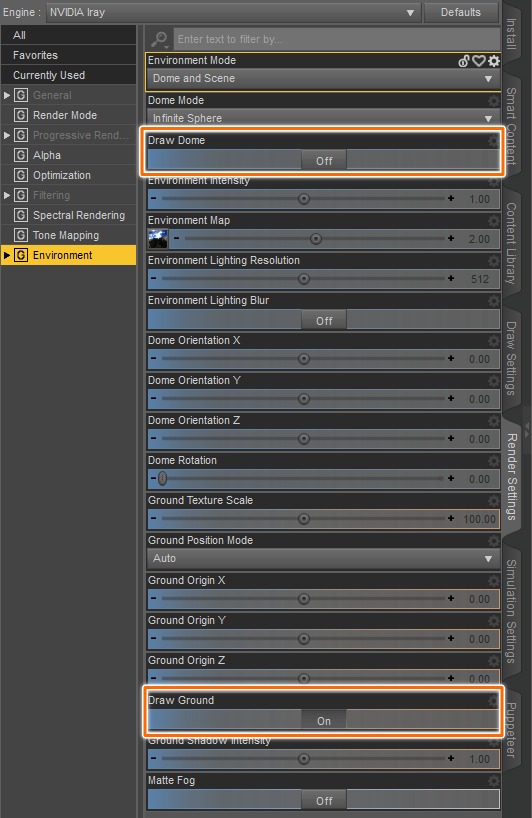532x818 pixels.
Task: Open gear icon for Environment Map
Action: [493, 220]
